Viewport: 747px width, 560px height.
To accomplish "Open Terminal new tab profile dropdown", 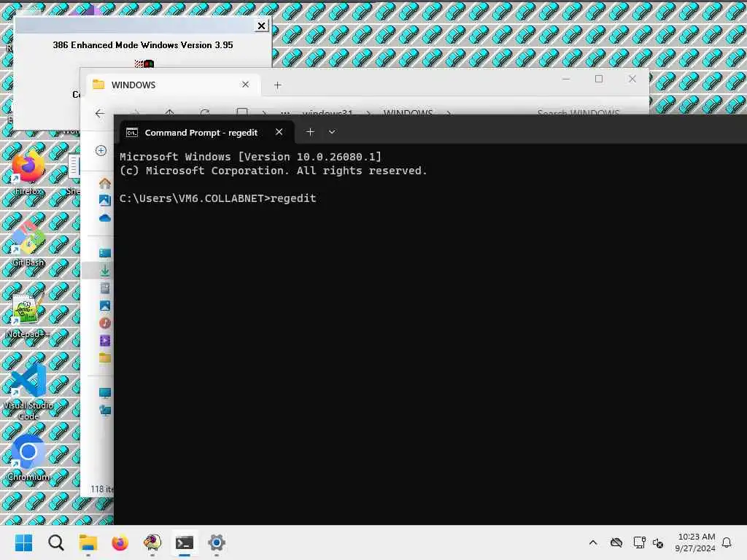I will pyautogui.click(x=332, y=132).
